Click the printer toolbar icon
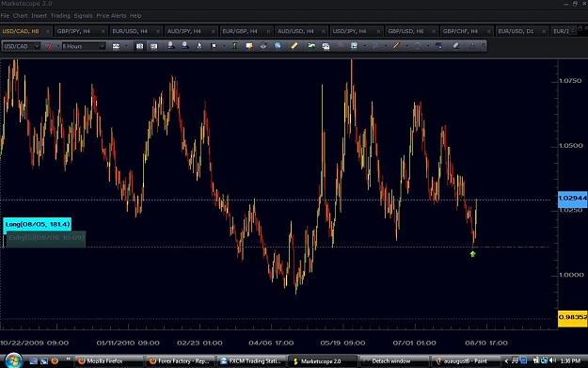 pyautogui.click(x=263, y=46)
